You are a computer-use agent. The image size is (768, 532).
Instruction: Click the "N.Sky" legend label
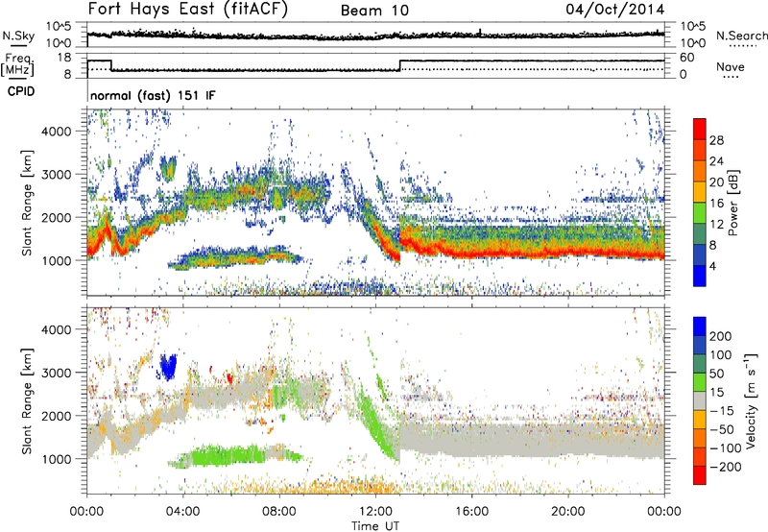point(18,36)
